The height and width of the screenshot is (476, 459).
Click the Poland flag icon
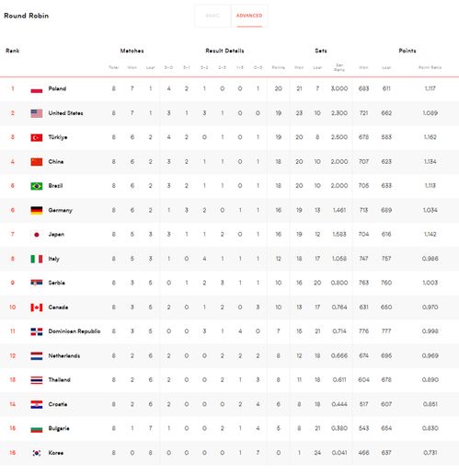click(37, 89)
